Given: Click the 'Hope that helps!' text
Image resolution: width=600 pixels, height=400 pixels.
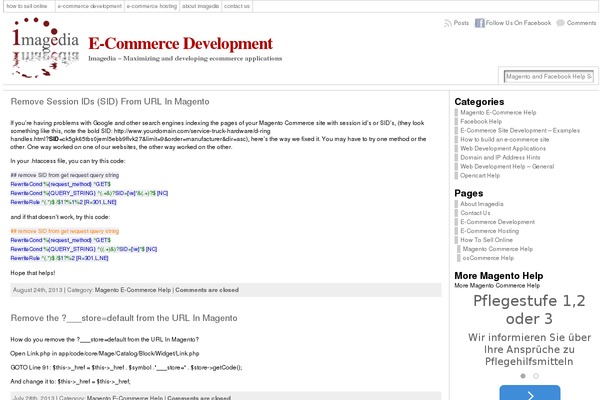Looking at the screenshot, I should 33,273.
